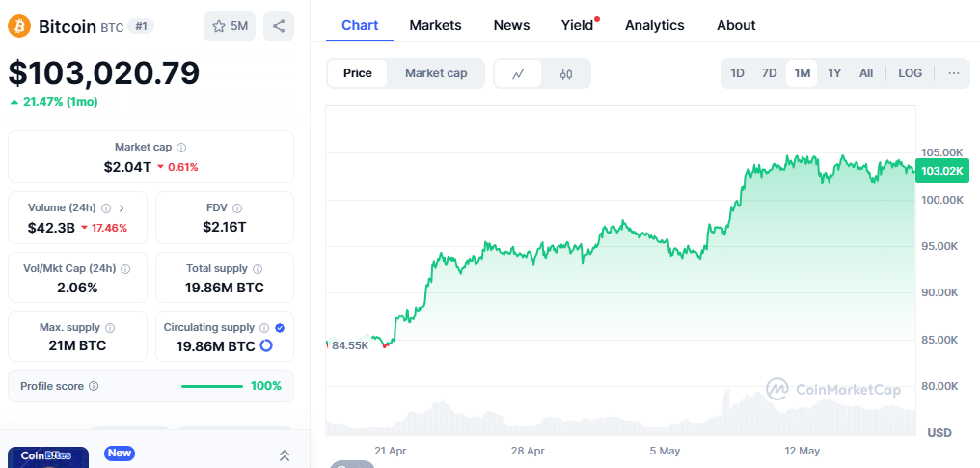Expand the CoinBites panel chevron

[x=285, y=455]
